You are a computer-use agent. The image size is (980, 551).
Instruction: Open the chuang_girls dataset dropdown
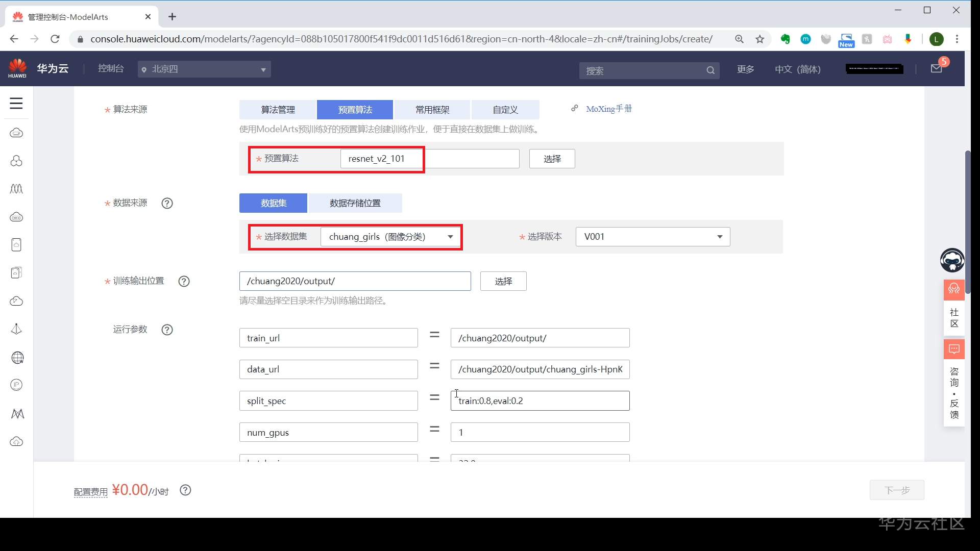point(390,237)
